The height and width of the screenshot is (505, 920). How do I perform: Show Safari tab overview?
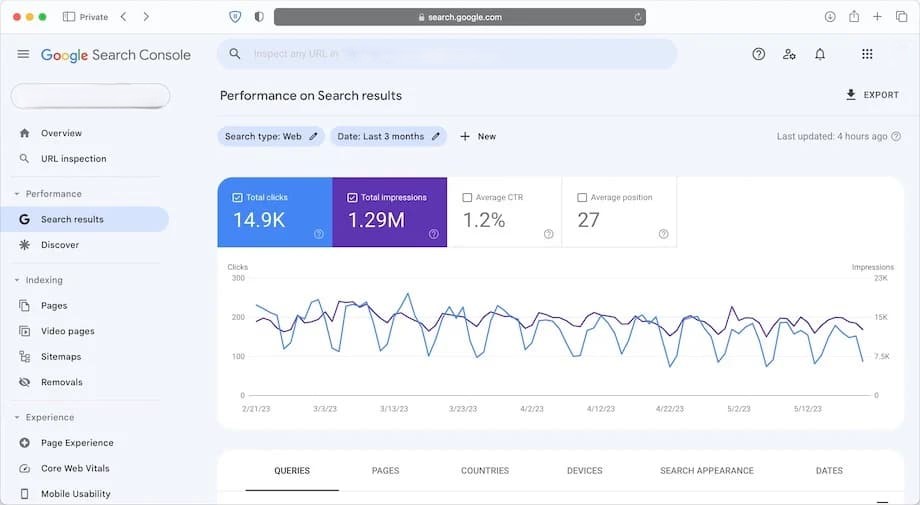point(902,17)
